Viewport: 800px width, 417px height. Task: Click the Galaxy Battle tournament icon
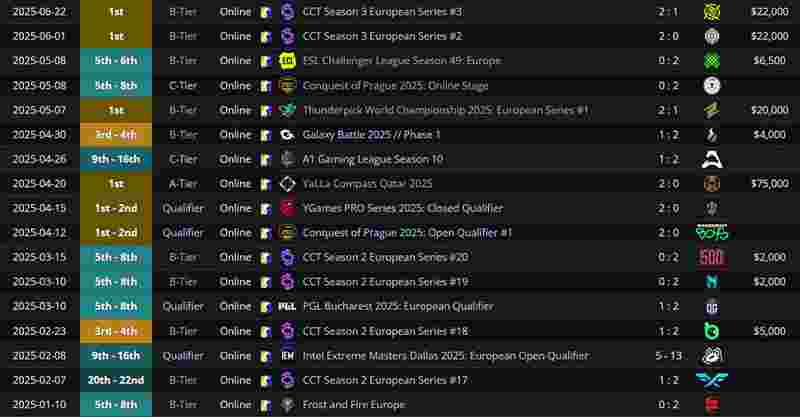(x=288, y=135)
